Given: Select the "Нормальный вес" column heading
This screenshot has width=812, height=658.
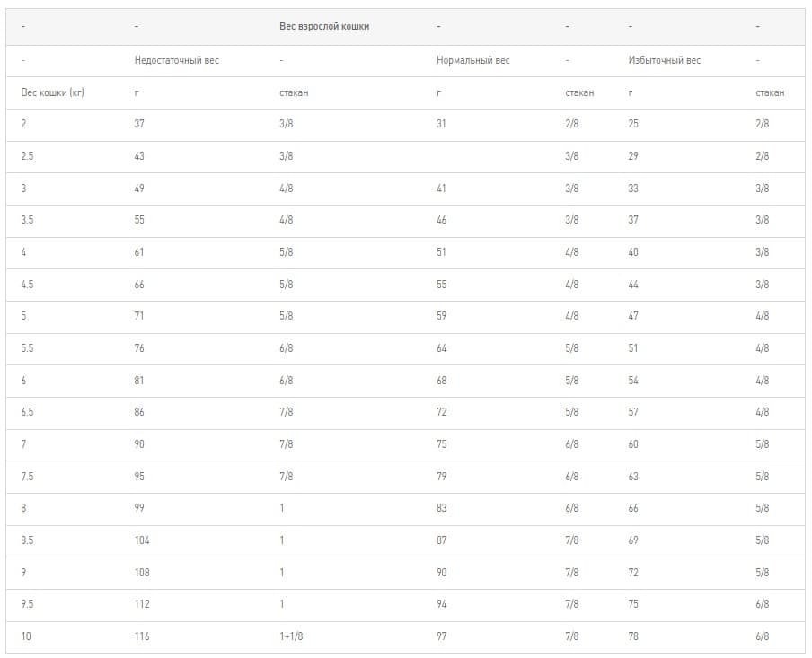Looking at the screenshot, I should [472, 60].
